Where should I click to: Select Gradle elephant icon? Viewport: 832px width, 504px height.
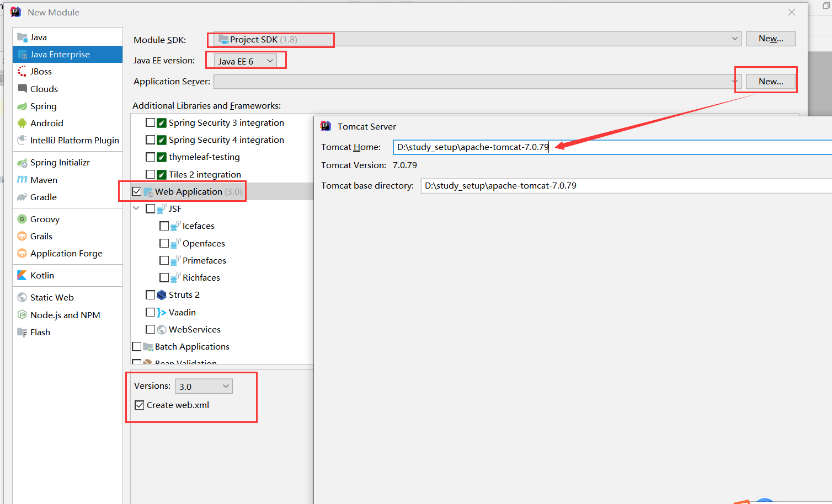point(22,197)
